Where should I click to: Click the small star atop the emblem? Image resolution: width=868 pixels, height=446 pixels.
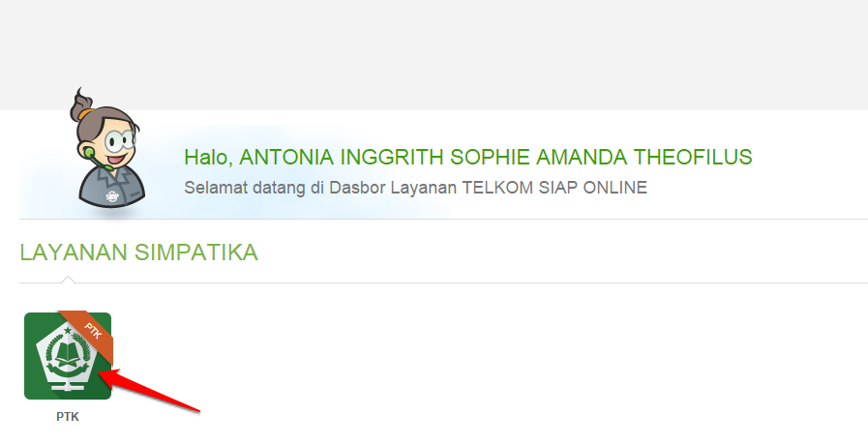(68, 330)
